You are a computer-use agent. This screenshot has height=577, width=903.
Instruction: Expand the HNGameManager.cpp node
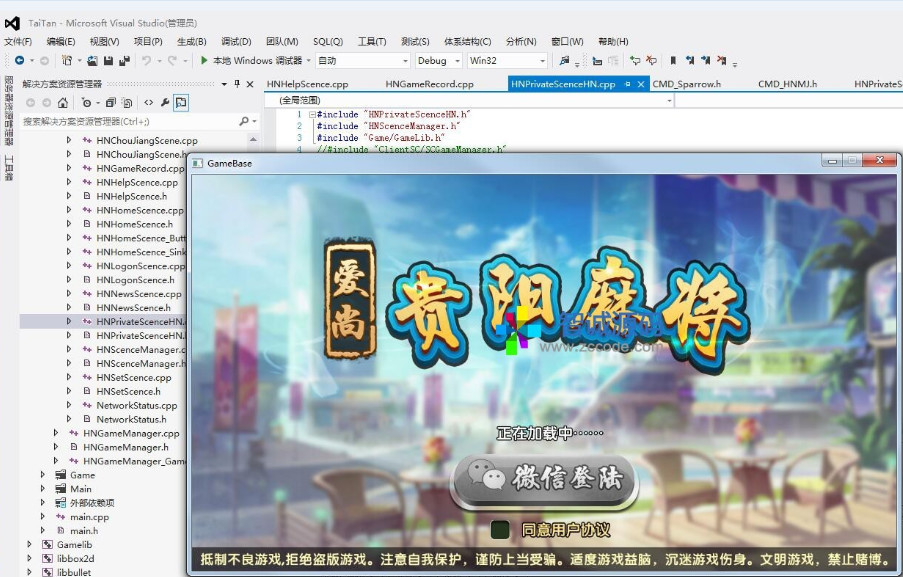(56, 433)
